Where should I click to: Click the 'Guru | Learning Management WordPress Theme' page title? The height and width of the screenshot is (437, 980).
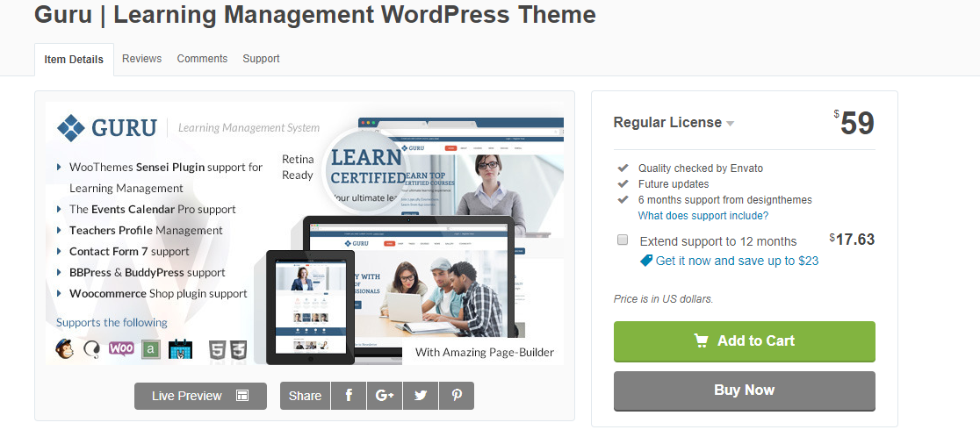point(315,14)
